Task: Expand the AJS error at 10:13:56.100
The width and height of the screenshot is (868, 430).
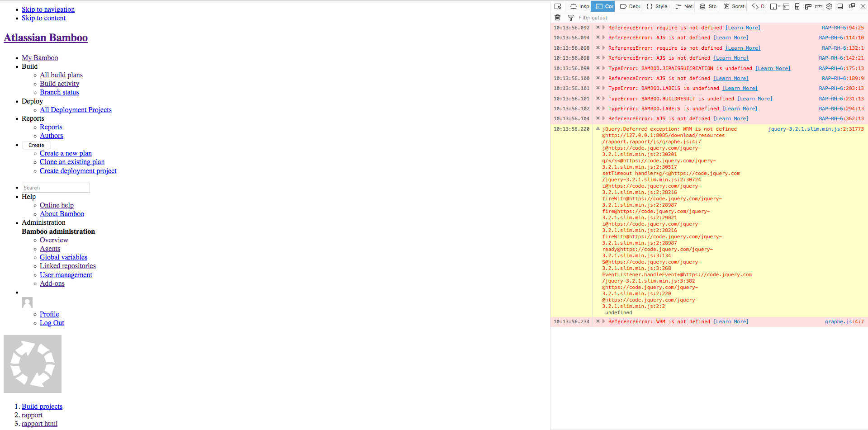Action: tap(603, 78)
